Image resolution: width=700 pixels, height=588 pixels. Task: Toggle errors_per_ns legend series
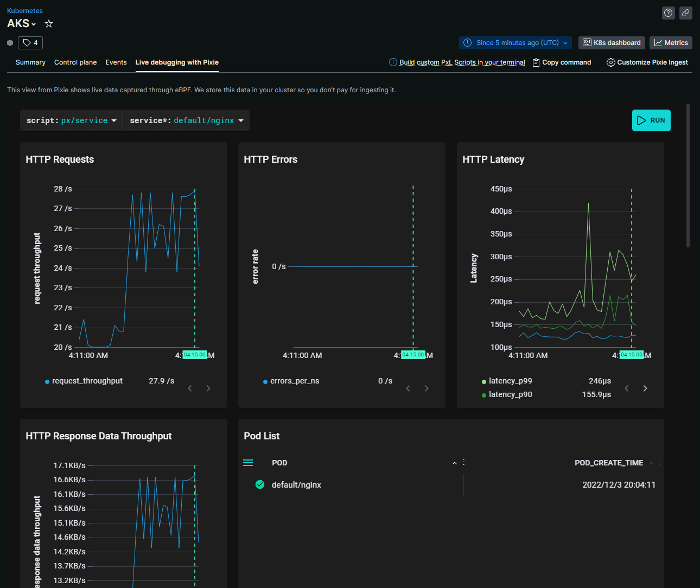pos(291,381)
